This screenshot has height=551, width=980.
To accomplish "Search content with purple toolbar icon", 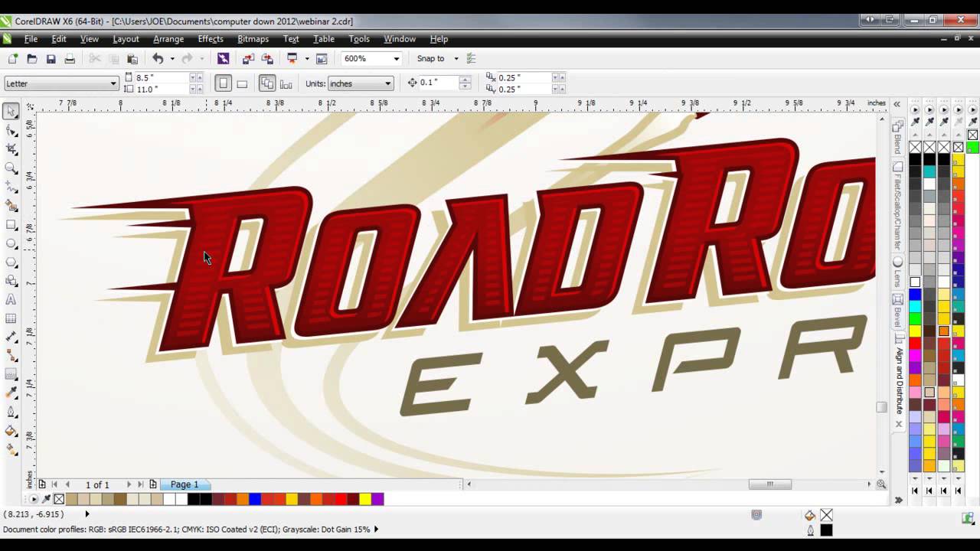I will tap(223, 58).
